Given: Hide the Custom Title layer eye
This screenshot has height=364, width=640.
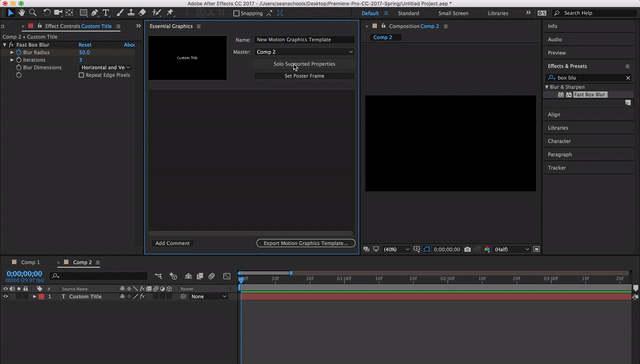Looking at the screenshot, I should [x=5, y=297].
